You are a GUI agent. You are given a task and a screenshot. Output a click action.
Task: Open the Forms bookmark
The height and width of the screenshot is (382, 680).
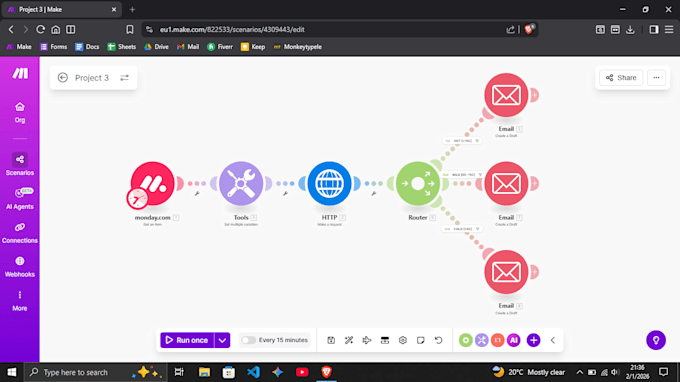54,47
